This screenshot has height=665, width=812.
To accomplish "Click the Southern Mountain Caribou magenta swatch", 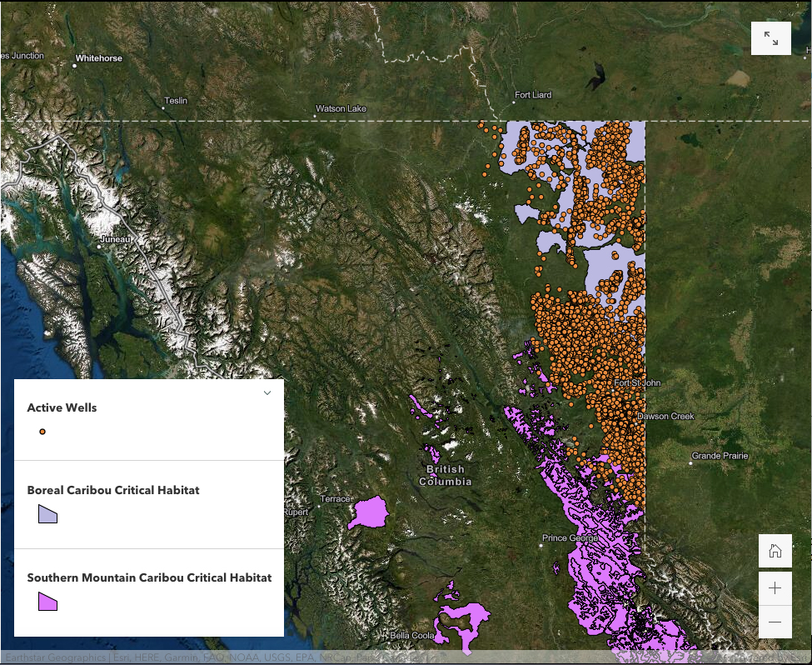I will (x=47, y=601).
